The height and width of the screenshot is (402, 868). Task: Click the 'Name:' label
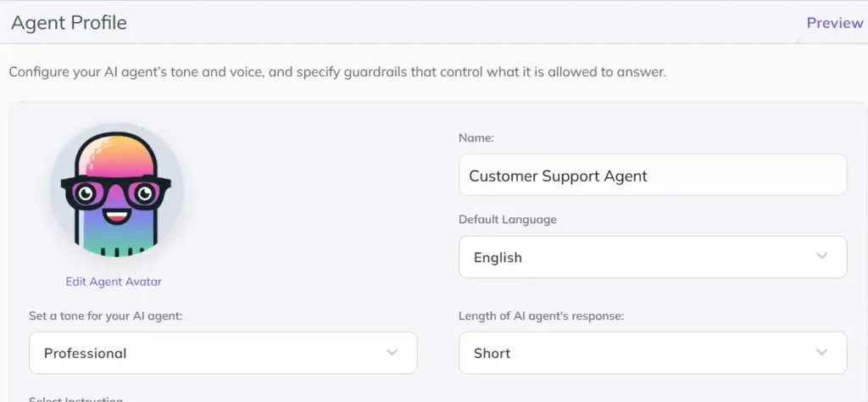[476, 138]
